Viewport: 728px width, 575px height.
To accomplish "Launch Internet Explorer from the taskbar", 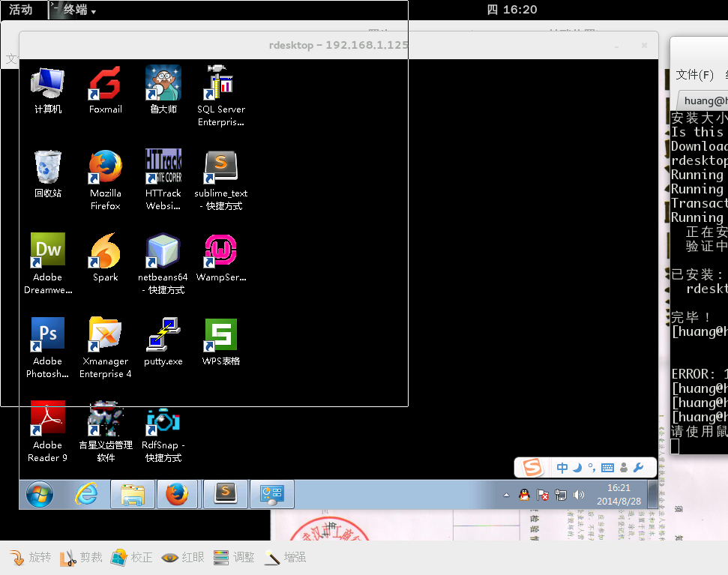I will (x=86, y=494).
